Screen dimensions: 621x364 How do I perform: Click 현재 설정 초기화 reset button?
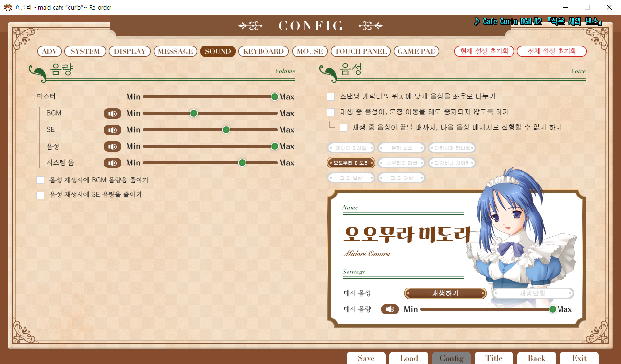(484, 51)
